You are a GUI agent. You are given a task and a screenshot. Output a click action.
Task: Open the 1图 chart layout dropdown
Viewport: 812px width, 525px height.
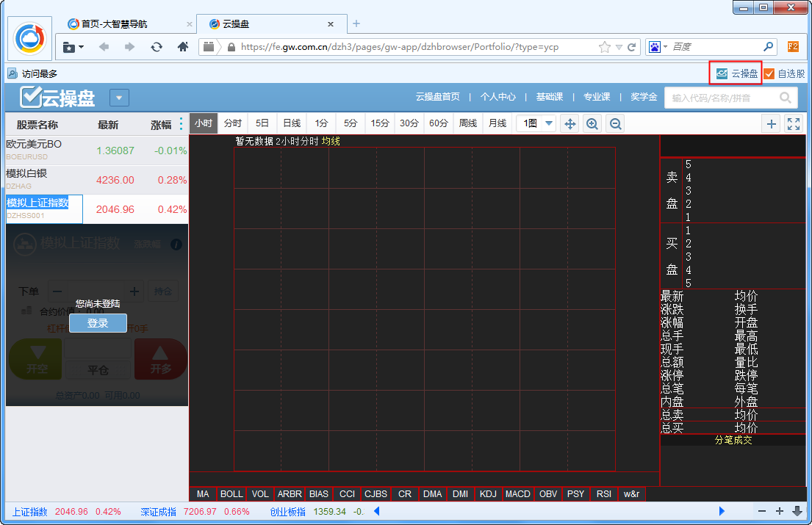tap(536, 124)
